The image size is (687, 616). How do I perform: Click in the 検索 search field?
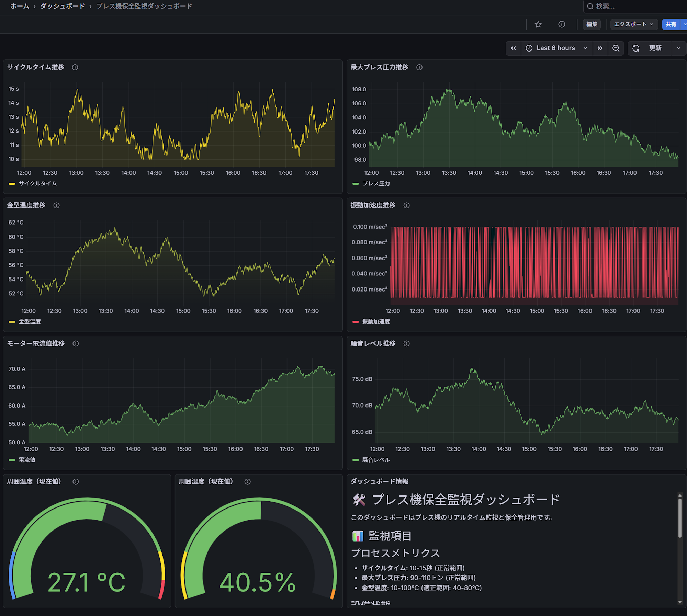click(635, 6)
